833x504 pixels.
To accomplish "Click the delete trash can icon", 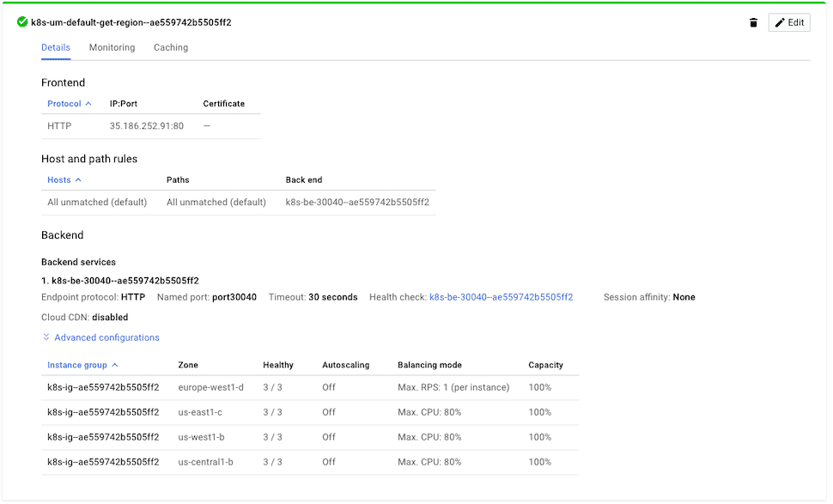I will tap(753, 22).
